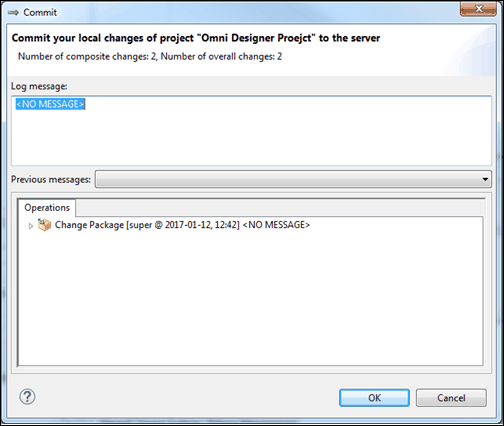Click the Change Package box icon

coord(44,225)
